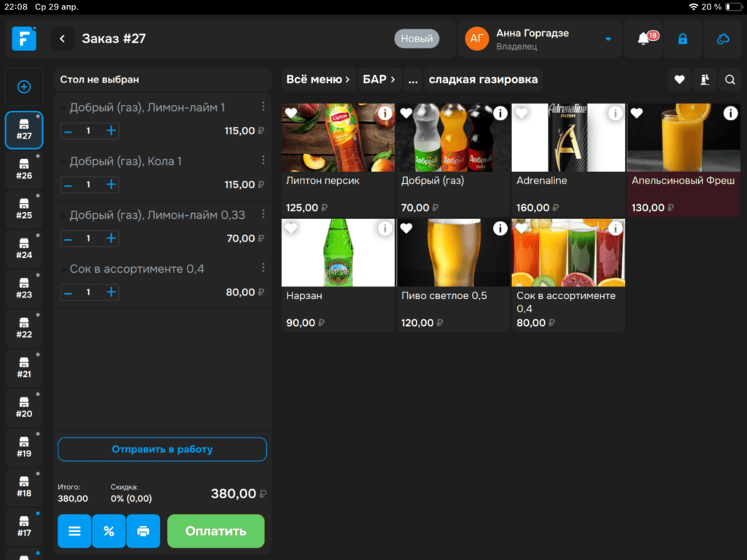Screen dimensions: 747x560
Task: Open the percent discount button
Action: pyautogui.click(x=109, y=531)
